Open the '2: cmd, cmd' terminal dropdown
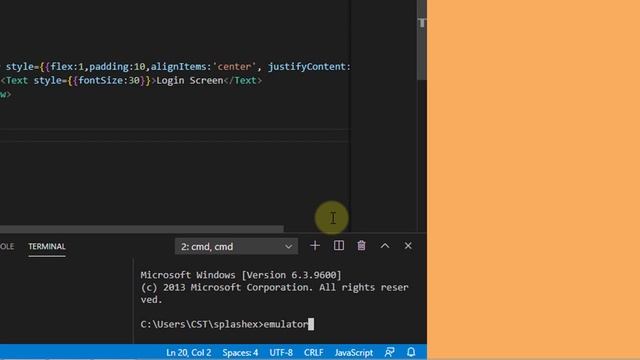The height and width of the screenshot is (360, 640). (x=236, y=247)
